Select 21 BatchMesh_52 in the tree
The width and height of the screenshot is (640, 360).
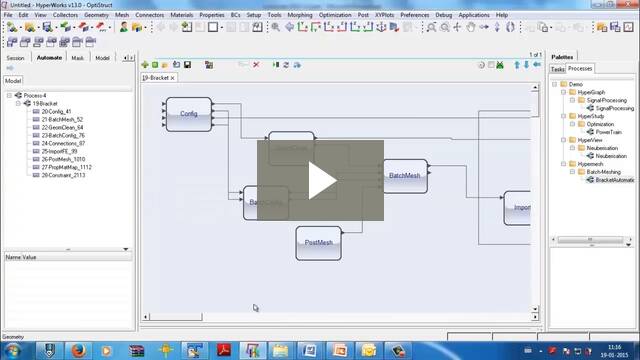[x=62, y=120]
